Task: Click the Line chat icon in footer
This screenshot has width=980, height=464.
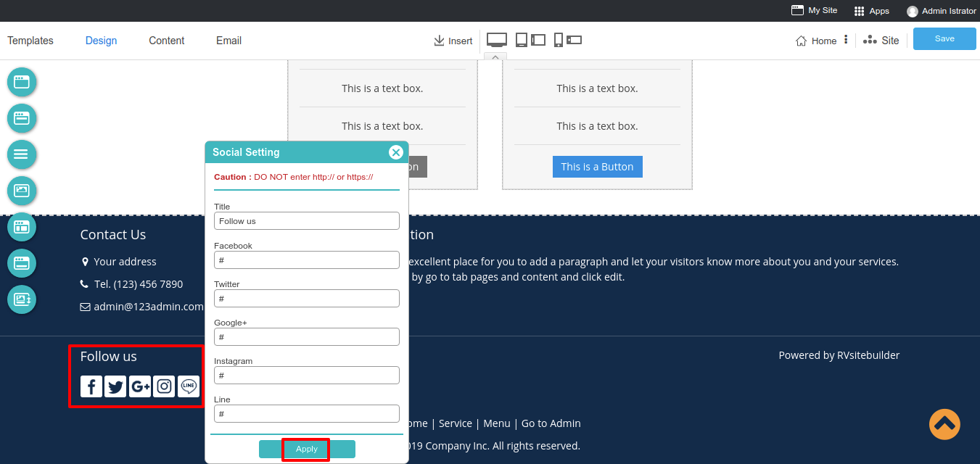Action: point(189,386)
